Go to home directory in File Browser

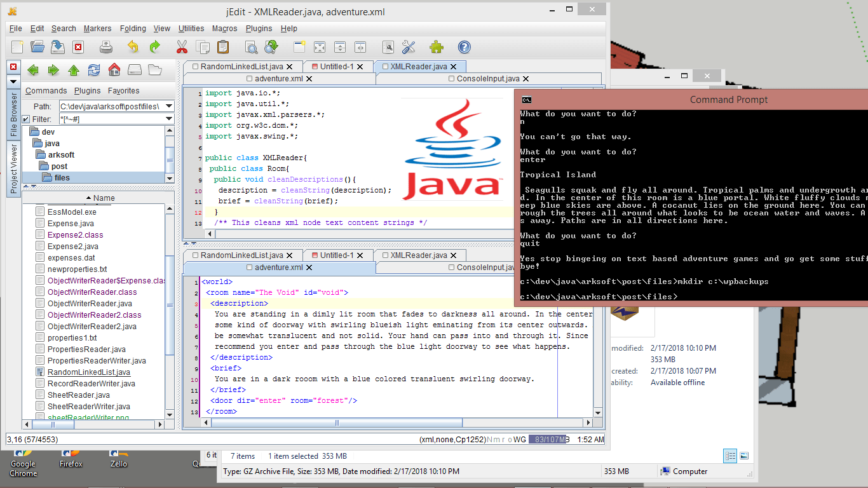pyautogui.click(x=114, y=70)
